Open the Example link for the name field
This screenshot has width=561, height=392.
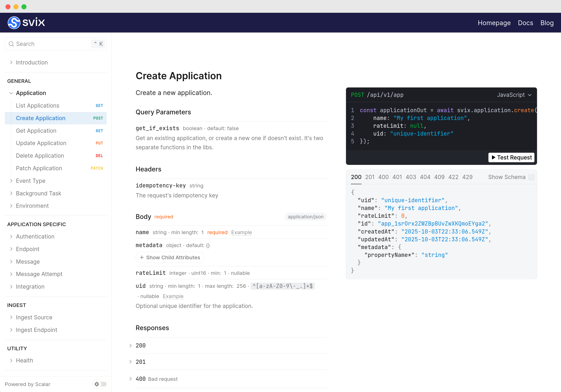[241, 232]
